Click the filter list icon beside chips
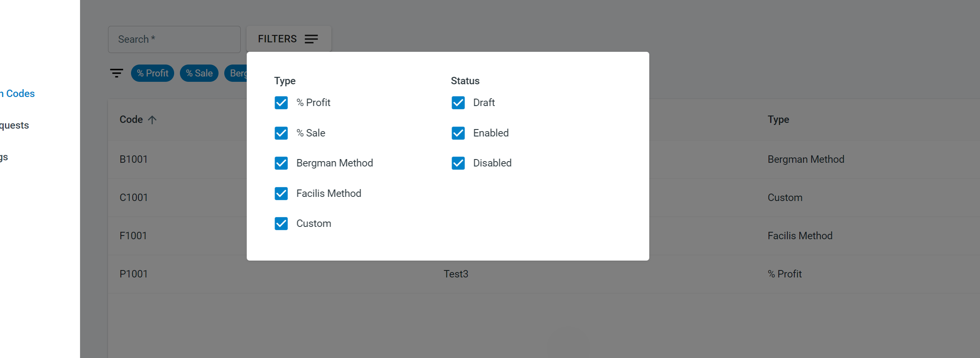 click(117, 73)
